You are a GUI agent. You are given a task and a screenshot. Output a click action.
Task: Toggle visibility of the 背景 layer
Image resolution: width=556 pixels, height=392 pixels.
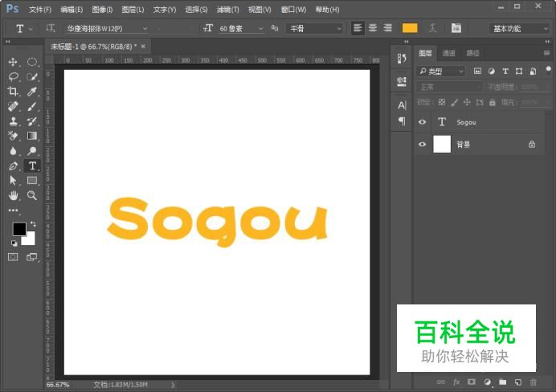pyautogui.click(x=422, y=145)
